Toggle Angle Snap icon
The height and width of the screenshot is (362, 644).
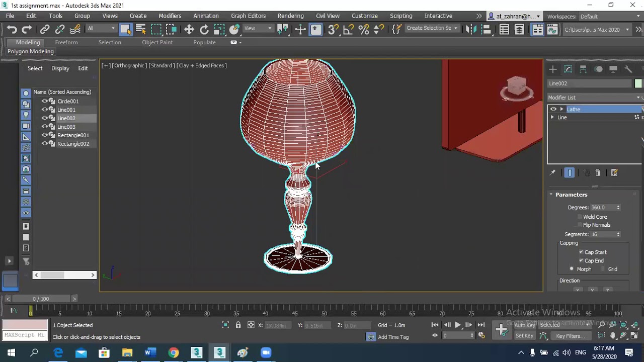[x=348, y=30]
